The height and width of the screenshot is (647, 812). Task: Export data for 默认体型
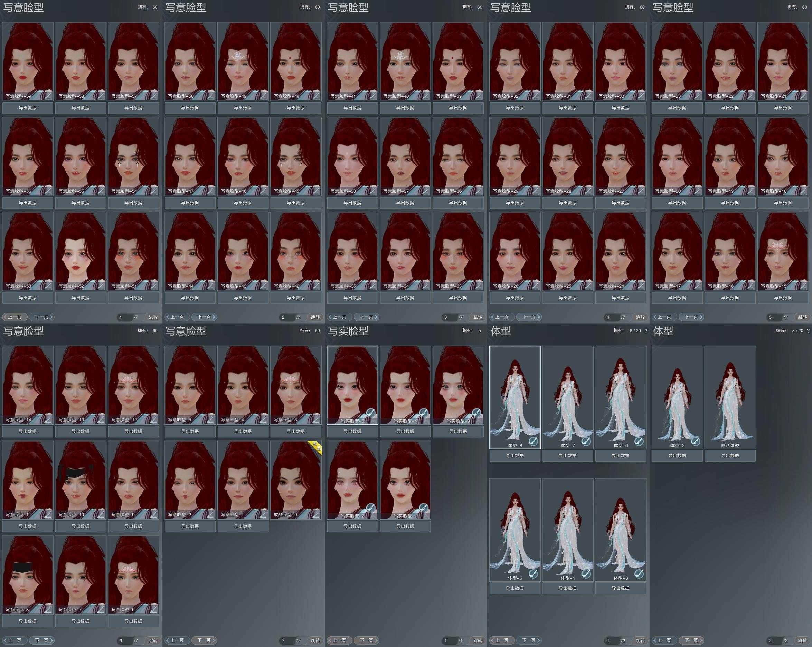[730, 455]
